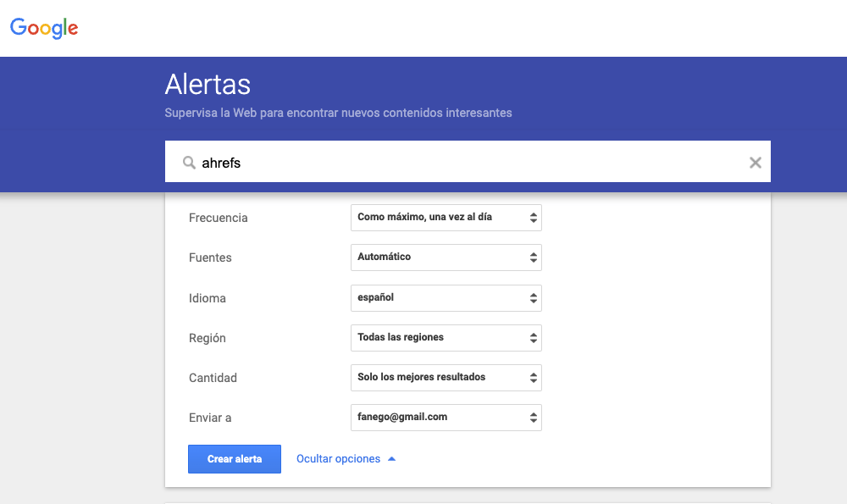Click the Región label
847x504 pixels.
tap(208, 338)
